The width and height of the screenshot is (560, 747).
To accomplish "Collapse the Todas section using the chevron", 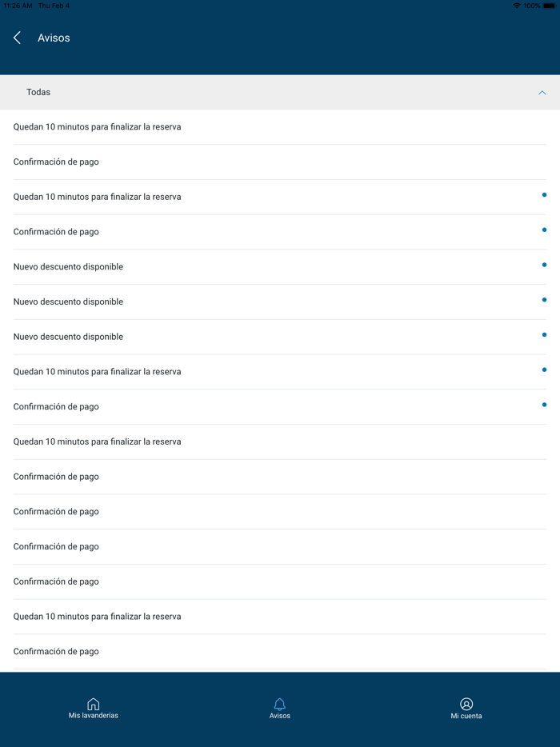I will 542,93.
